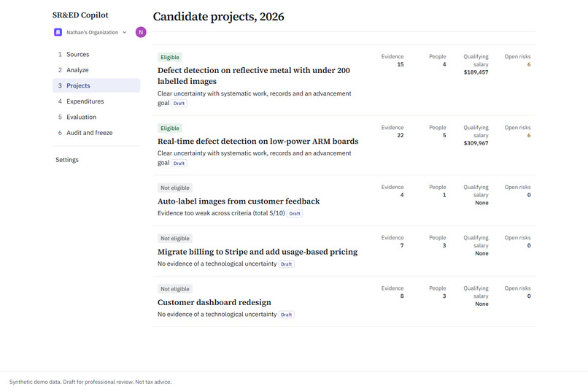Click Not eligible badge on Stripe billing project
This screenshot has height=392, width=588.
click(x=175, y=239)
